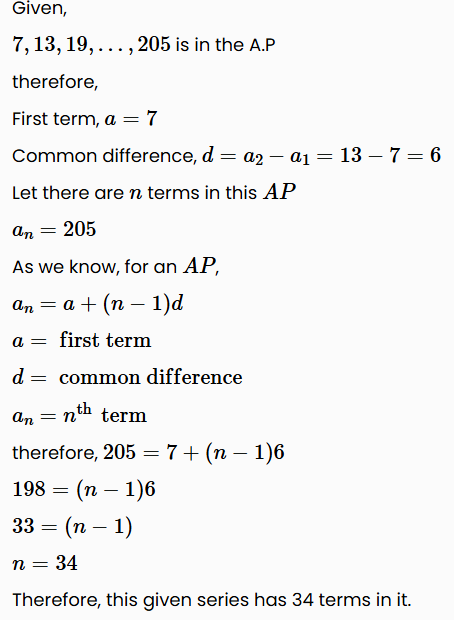Click the result n = 34
Viewport: 454px width, 620px height.
[45, 563]
